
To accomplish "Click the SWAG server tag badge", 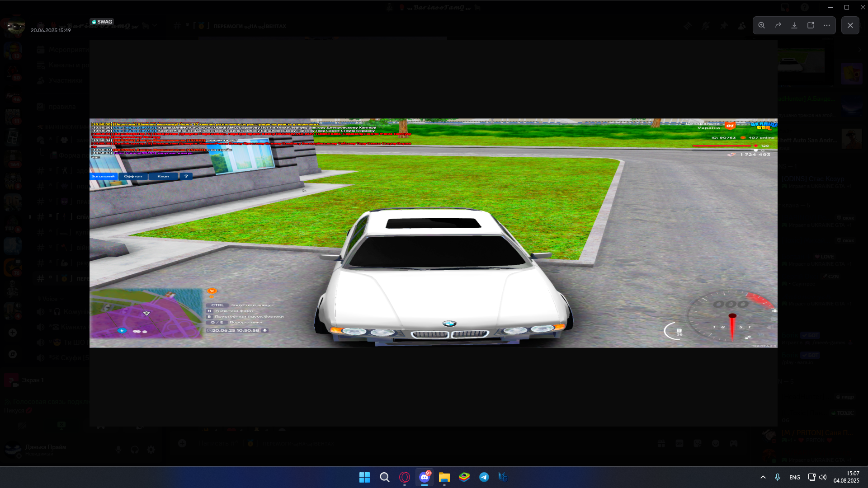I will 102,22.
